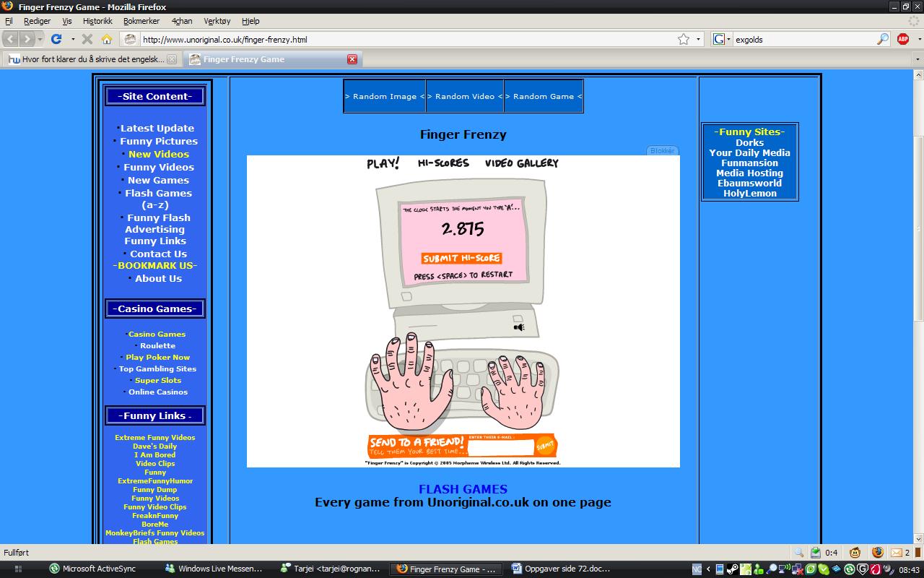Click the vertical page scrollbar

point(918,228)
